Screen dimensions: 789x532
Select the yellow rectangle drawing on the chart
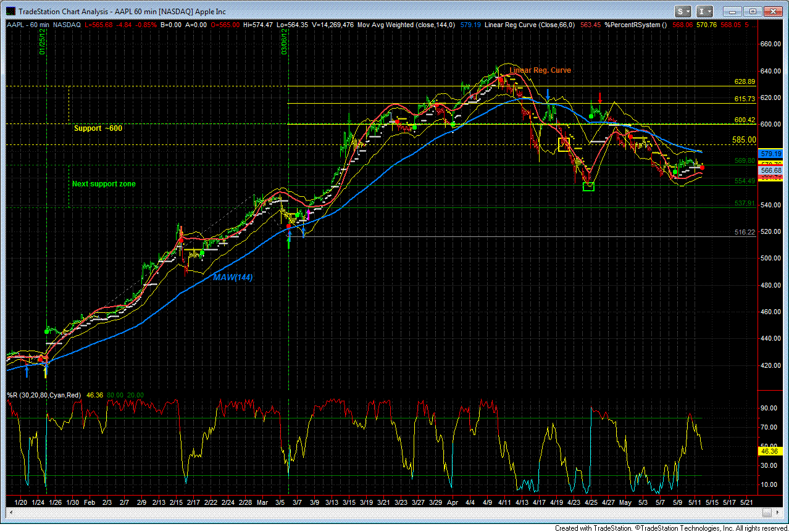[x=564, y=144]
